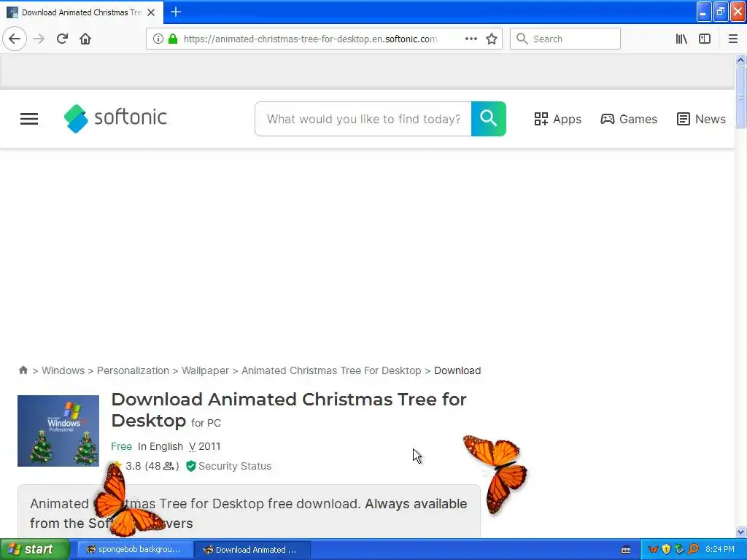This screenshot has height=560, width=747.
Task: Click the scrollbar down arrow
Action: pyautogui.click(x=740, y=532)
